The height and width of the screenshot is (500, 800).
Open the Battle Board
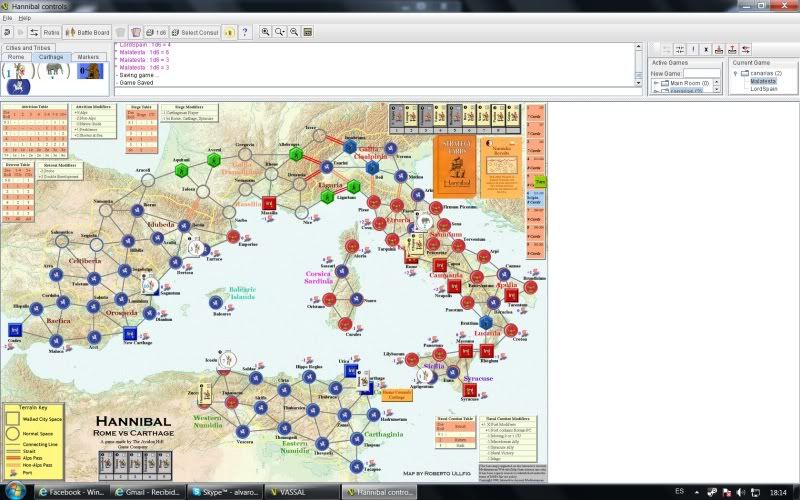[87, 32]
